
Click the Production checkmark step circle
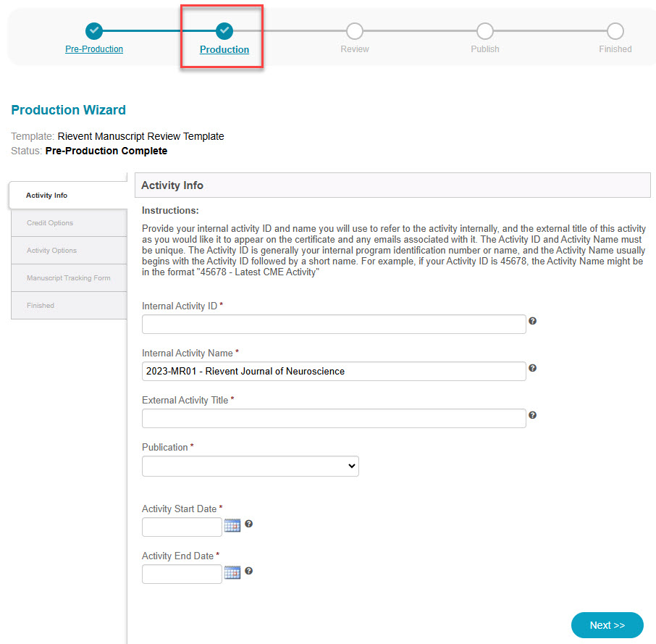224,30
